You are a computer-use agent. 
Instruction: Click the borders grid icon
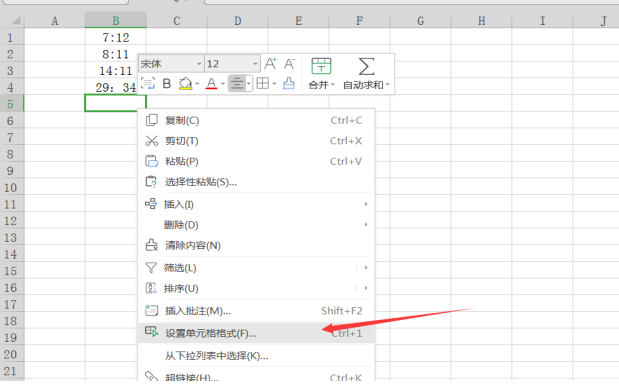(x=263, y=83)
